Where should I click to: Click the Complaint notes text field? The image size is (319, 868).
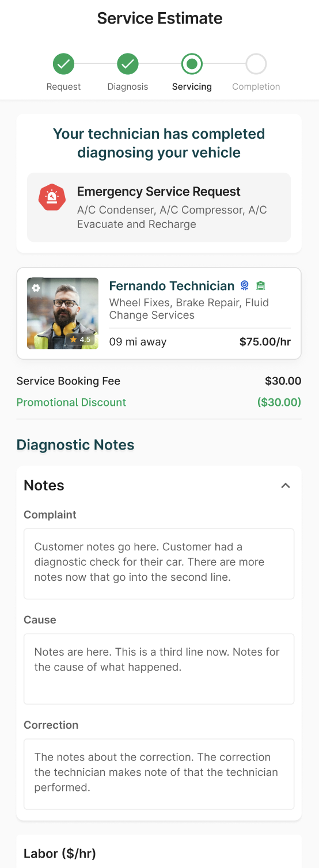[159, 564]
